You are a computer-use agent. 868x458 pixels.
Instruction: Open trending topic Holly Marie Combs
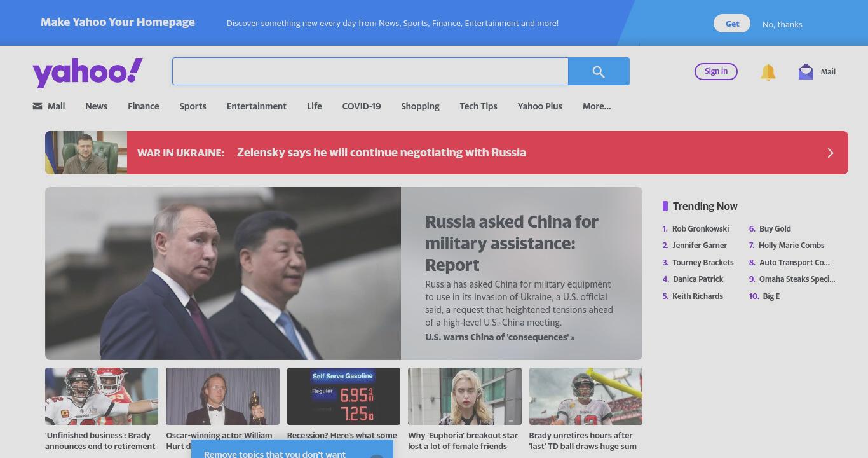coord(791,246)
